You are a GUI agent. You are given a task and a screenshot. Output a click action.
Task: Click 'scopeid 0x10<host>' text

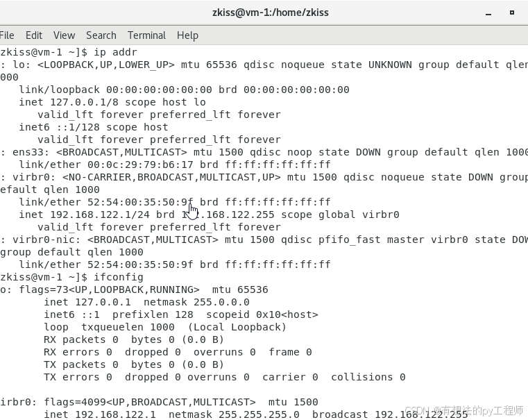262,314
